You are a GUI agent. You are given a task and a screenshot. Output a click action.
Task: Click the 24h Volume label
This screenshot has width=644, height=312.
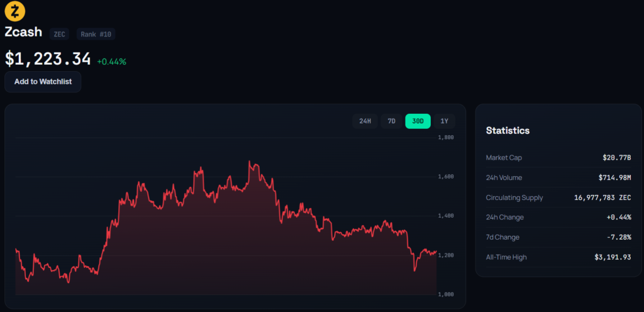[x=504, y=178]
